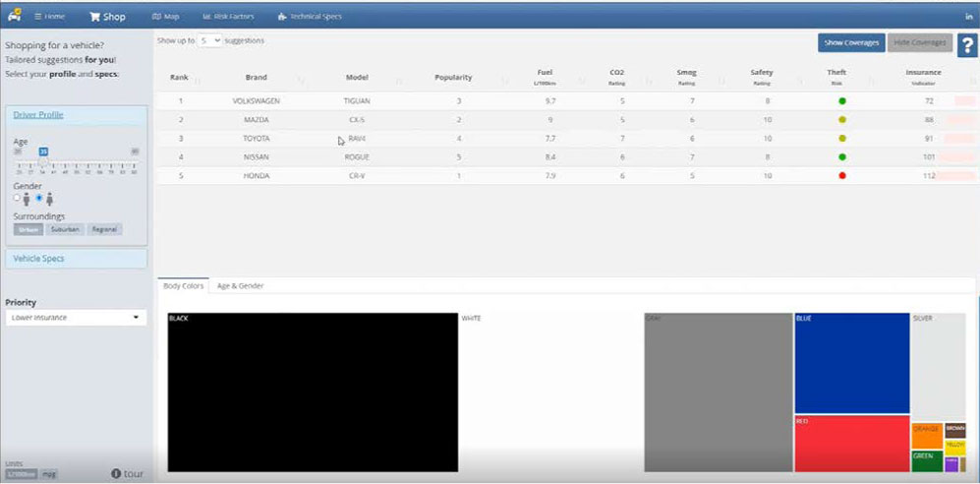Image resolution: width=980 pixels, height=484 pixels.
Task: Select the HONDA brand cell
Action: point(257,176)
